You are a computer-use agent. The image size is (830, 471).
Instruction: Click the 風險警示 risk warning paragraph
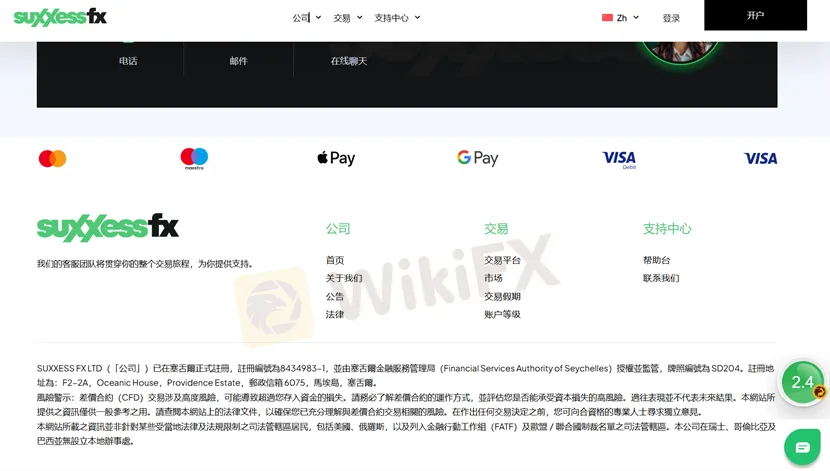(406, 404)
